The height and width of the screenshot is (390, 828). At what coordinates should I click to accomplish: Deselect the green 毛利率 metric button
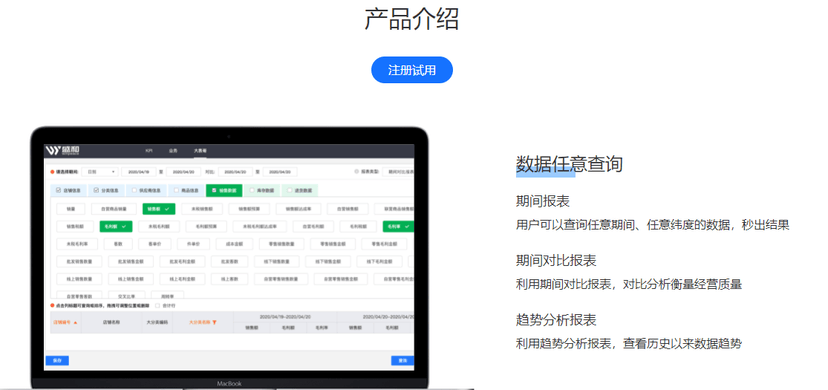tap(398, 226)
